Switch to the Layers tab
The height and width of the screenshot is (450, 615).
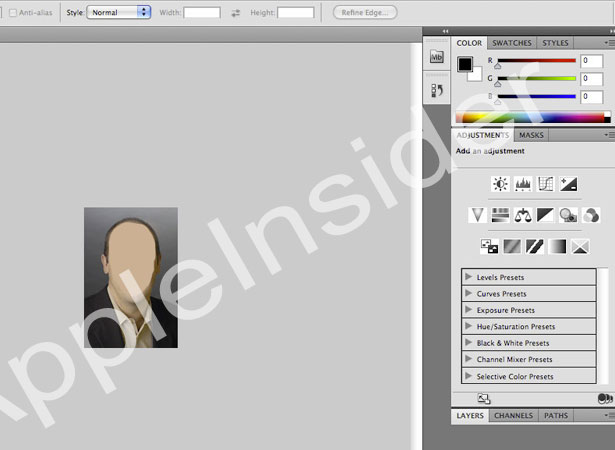coord(470,415)
